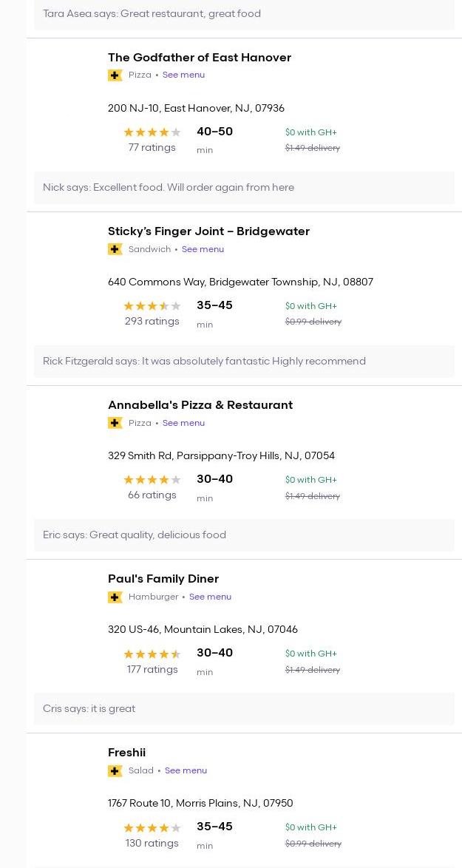Select Sticky's Finger Joint – Bridgewater title

[x=208, y=231]
